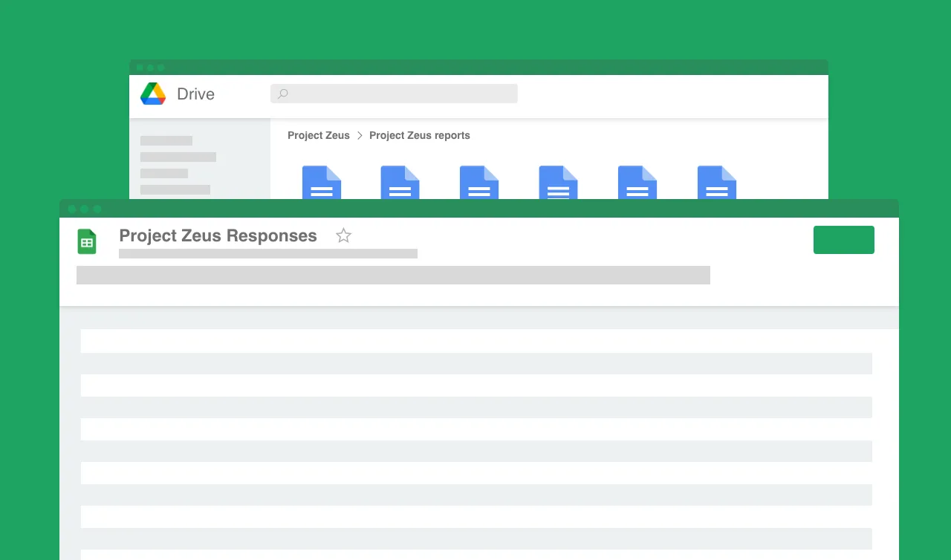This screenshot has height=560, width=951.
Task: Click the chevron between the two breadcrumbs
Action: click(359, 135)
